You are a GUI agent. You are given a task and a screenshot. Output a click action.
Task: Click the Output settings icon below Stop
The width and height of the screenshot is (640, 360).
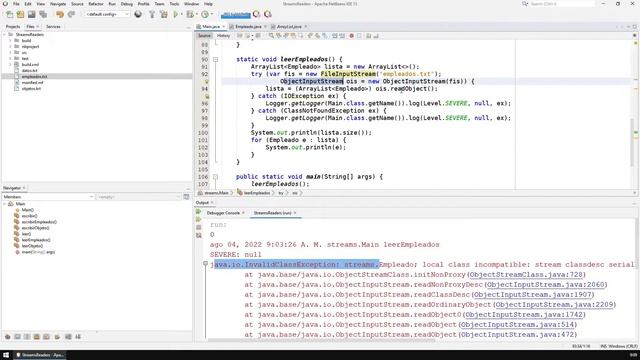coord(198,235)
